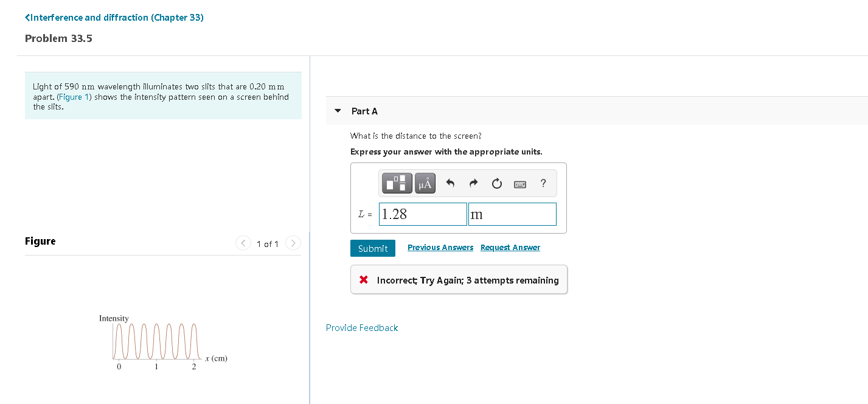Image resolution: width=868 pixels, height=404 pixels.
Task: View the intensity pattern figure
Action: pyautogui.click(x=163, y=342)
